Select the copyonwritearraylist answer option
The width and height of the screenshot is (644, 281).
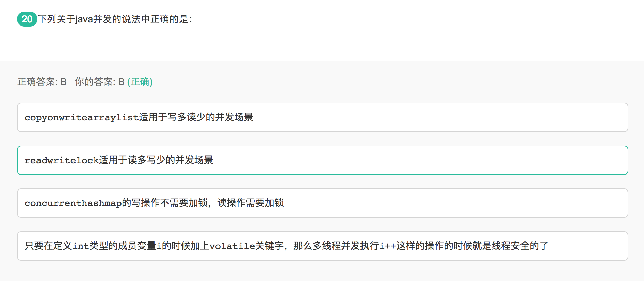pos(322,117)
